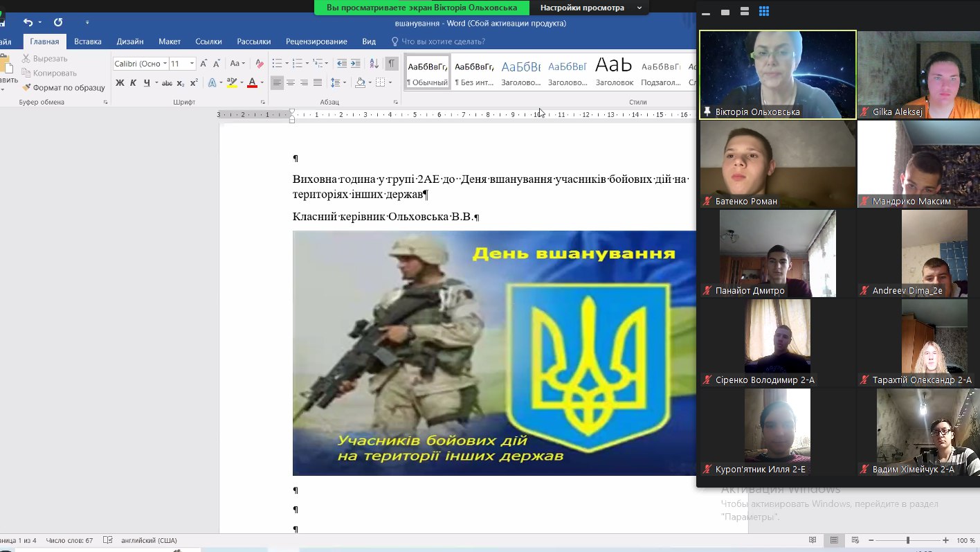Click the английский (США) language indicator
980x552 pixels.
pyautogui.click(x=149, y=540)
